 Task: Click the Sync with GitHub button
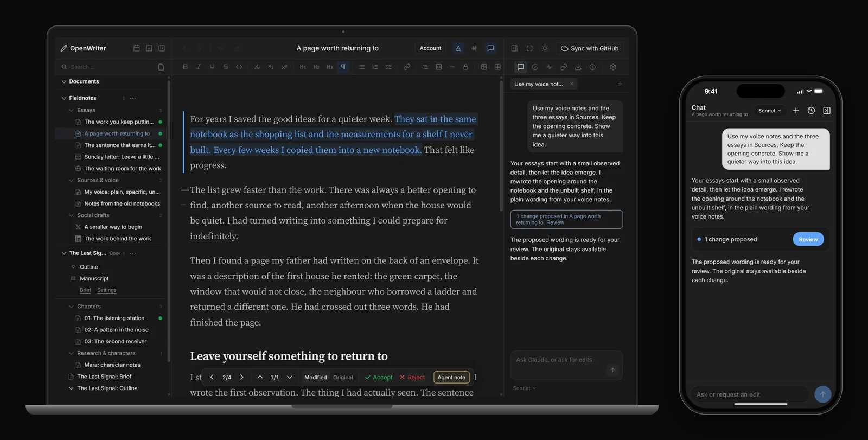click(589, 48)
